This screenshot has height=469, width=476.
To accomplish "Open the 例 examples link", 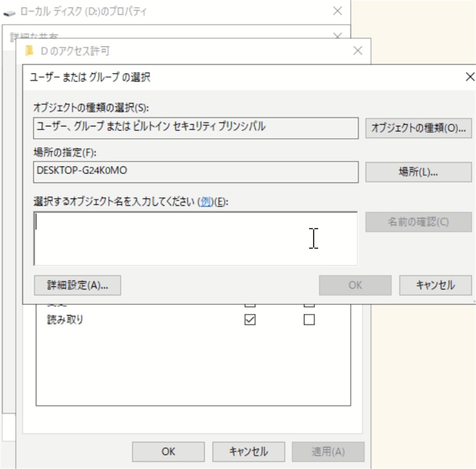I will 205,202.
